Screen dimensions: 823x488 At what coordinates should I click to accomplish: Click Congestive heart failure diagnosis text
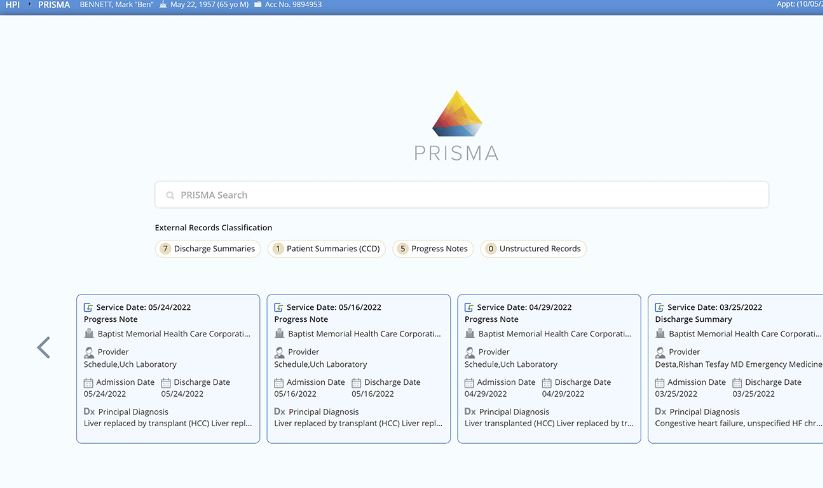[738, 423]
